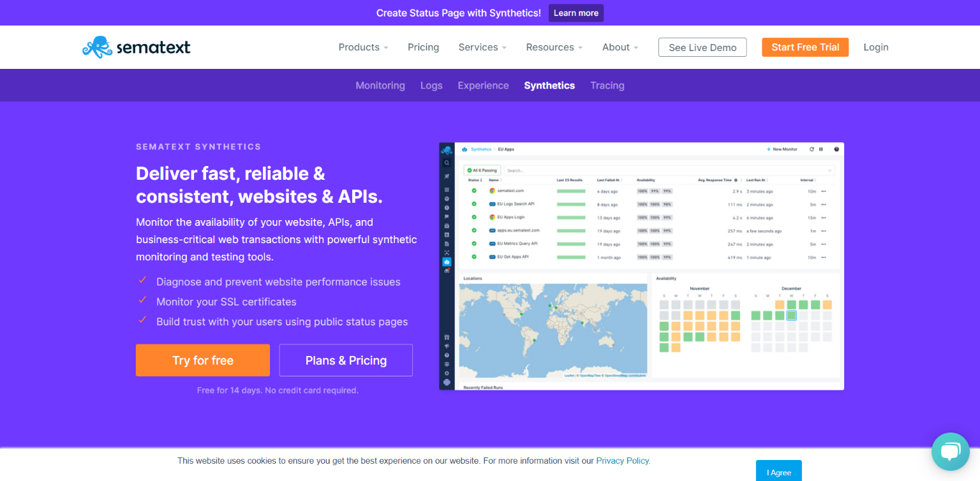Expand the Products menu
This screenshot has height=481, width=980.
pos(363,47)
